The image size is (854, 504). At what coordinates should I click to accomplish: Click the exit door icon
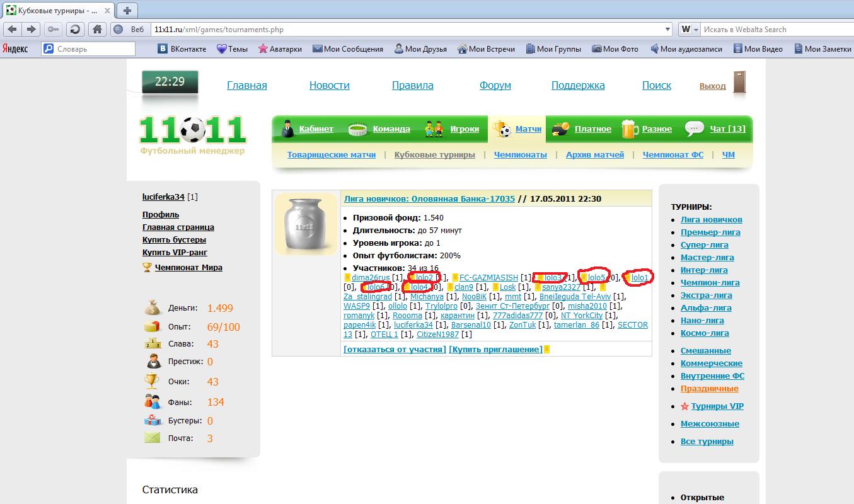pos(739,83)
